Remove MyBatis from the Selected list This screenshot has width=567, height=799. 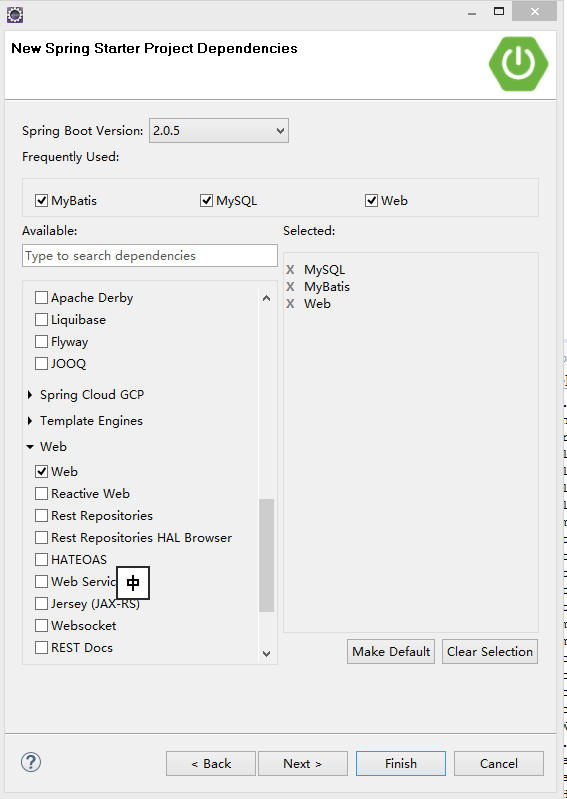pos(290,286)
